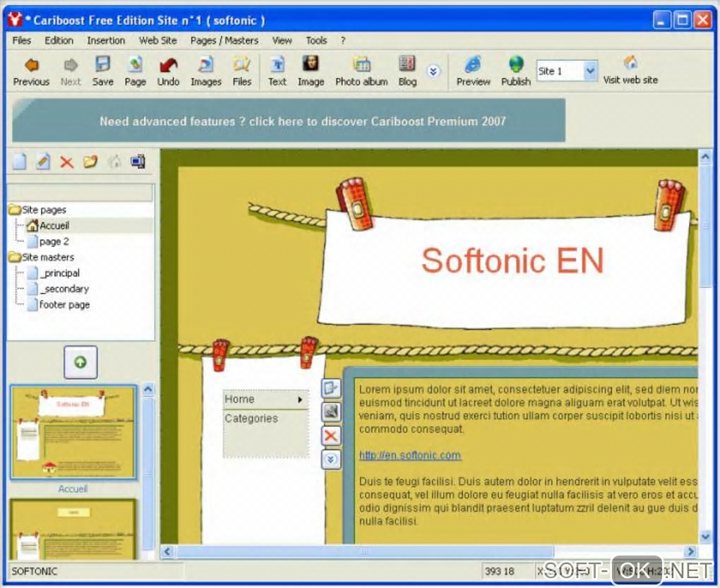Viewport: 720px width, 588px height.
Task: Click the horizontal scroll right arrow
Action: point(690,551)
